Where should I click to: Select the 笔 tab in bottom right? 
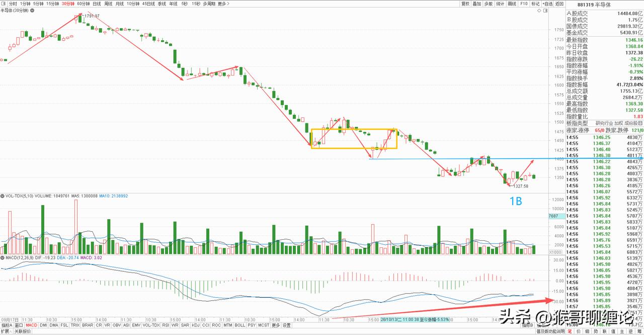pos(570,331)
